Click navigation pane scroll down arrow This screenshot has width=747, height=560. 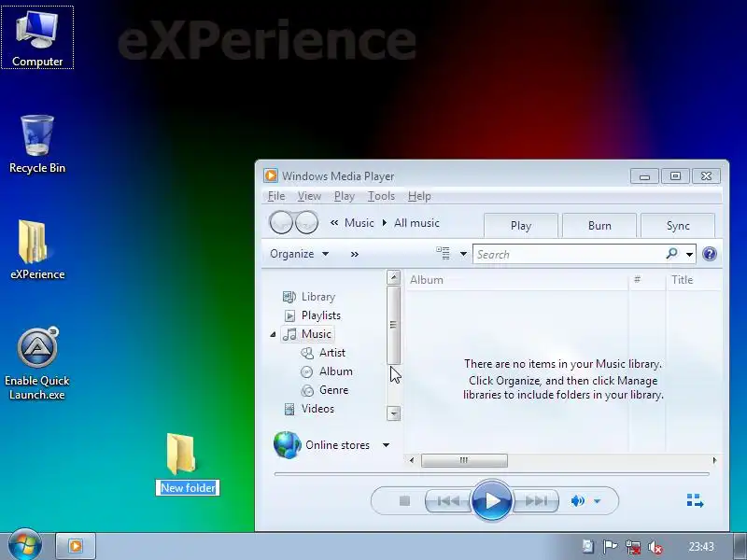coord(393,413)
